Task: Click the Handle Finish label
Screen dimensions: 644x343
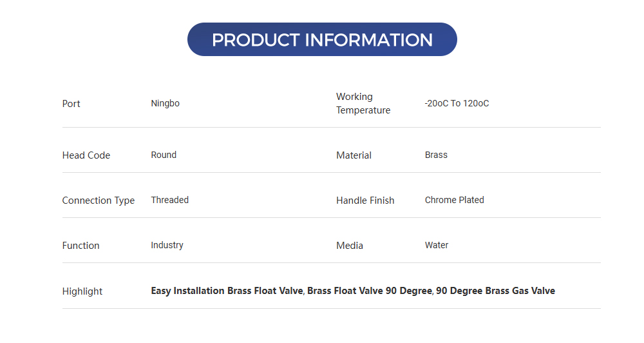Action: [x=365, y=201]
